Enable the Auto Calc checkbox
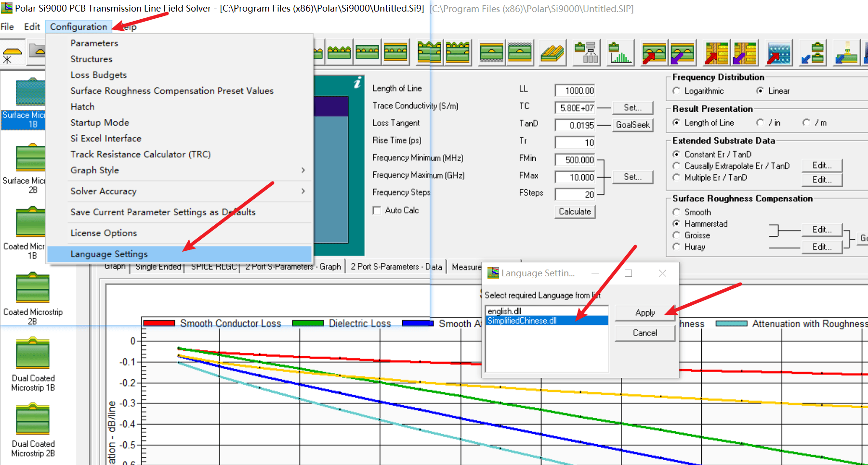The height and width of the screenshot is (465, 868). 377,210
